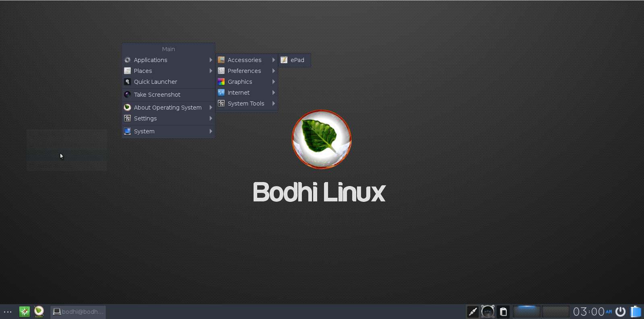
Task: Open About Operating System entry
Action: point(168,108)
